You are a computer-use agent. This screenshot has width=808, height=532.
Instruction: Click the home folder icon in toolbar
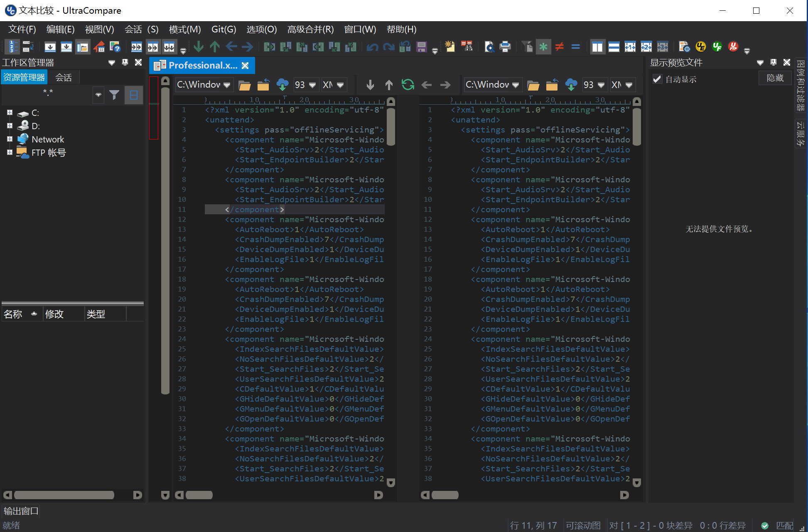(98, 47)
